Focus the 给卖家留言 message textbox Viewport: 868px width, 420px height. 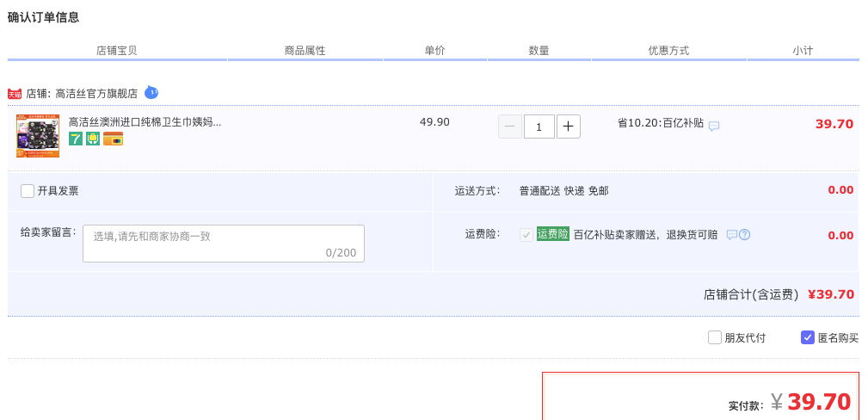click(x=224, y=244)
